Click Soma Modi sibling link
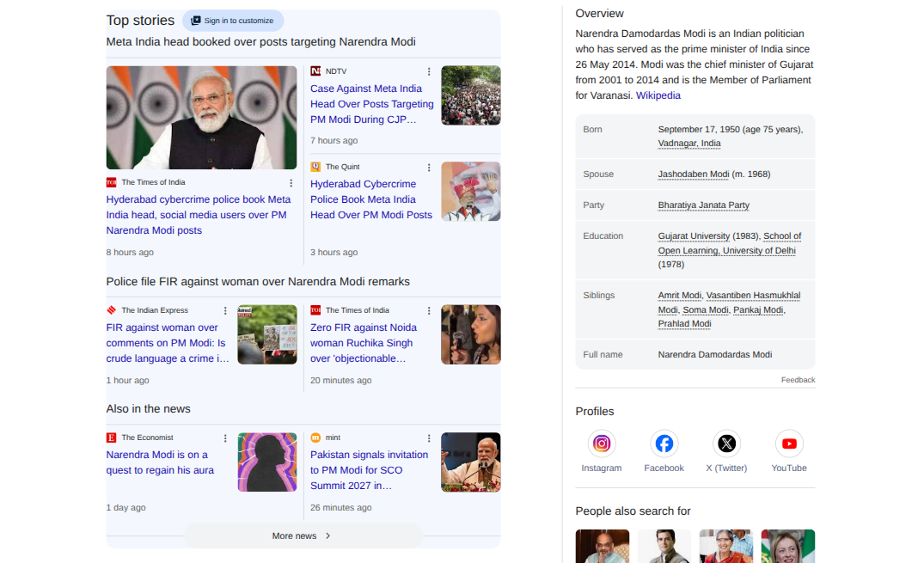This screenshot has width=924, height=563. 706,310
